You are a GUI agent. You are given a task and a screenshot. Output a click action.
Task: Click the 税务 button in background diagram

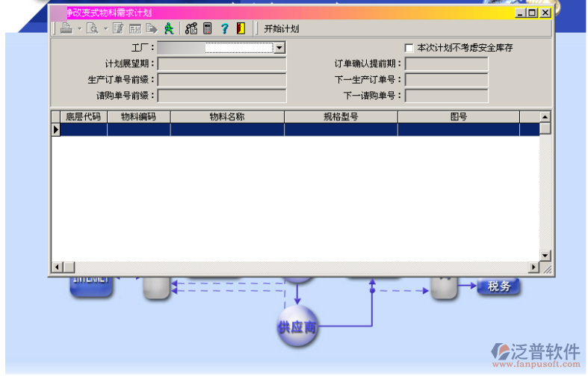499,286
